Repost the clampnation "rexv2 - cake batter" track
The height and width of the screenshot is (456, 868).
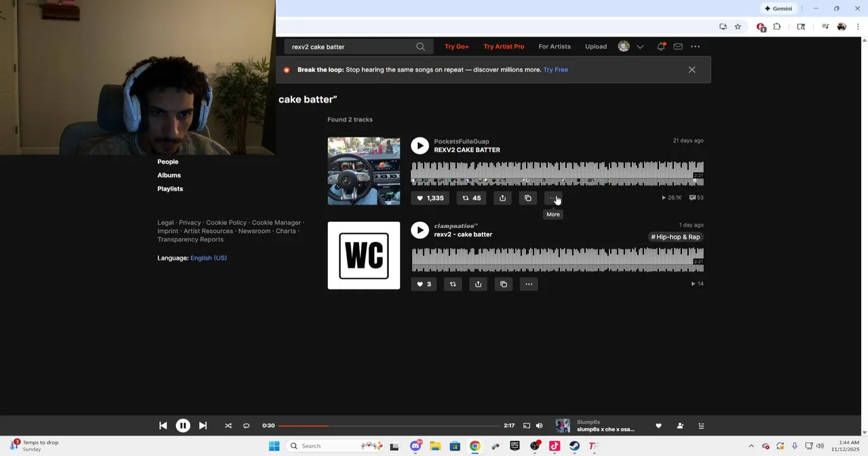point(453,284)
